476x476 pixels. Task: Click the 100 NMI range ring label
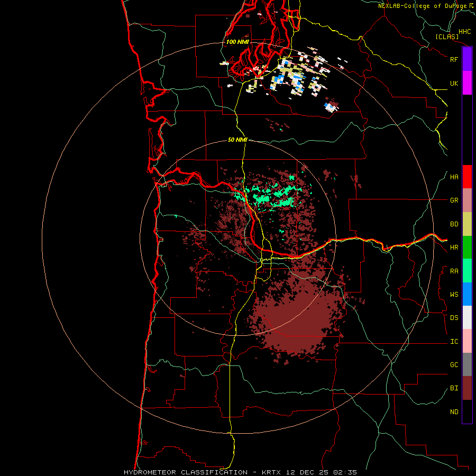237,42
